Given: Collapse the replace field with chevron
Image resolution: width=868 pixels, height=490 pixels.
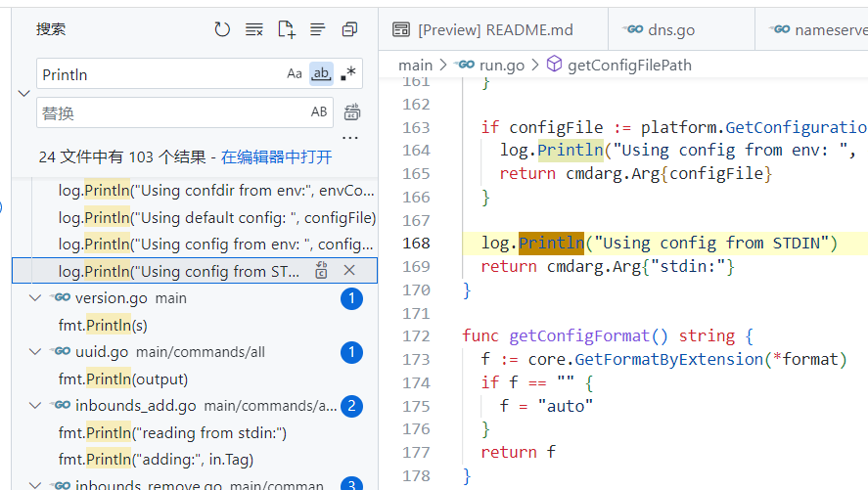Looking at the screenshot, I should point(23,93).
